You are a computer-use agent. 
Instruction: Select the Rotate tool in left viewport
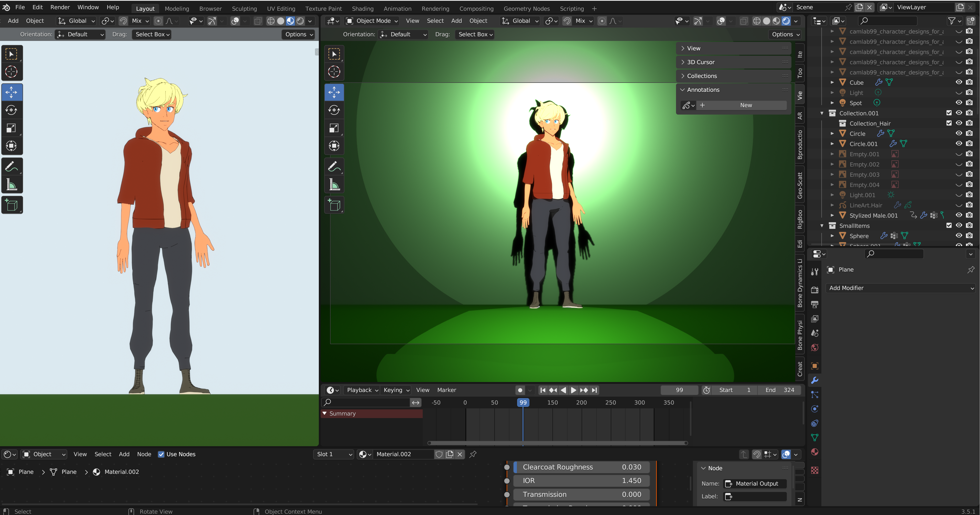pos(12,110)
